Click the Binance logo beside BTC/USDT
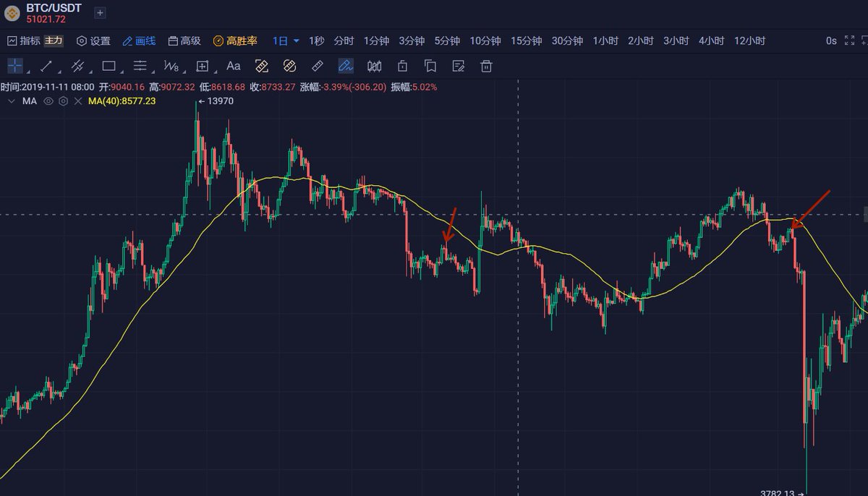868x496 pixels. point(12,12)
